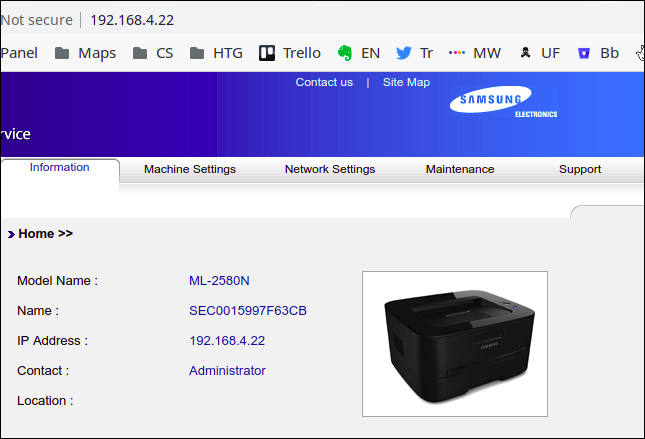Click the Bb bookmark icon
The image size is (645, 439).
click(584, 53)
